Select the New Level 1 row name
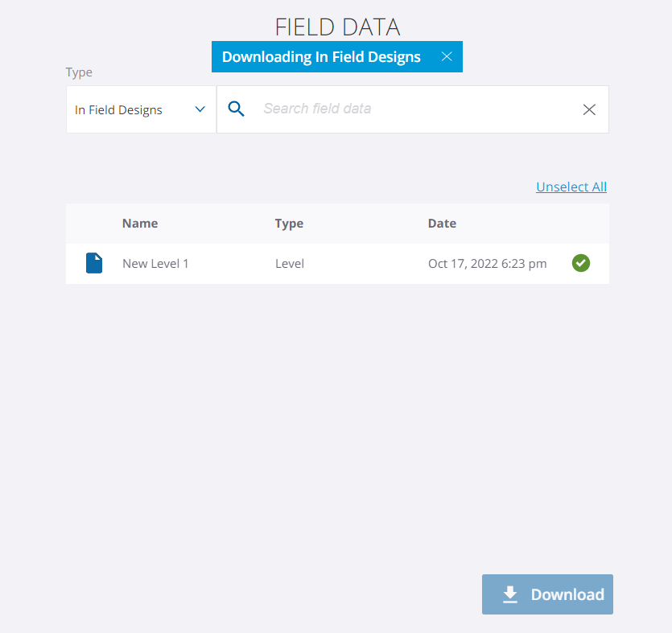672x633 pixels. (x=155, y=263)
